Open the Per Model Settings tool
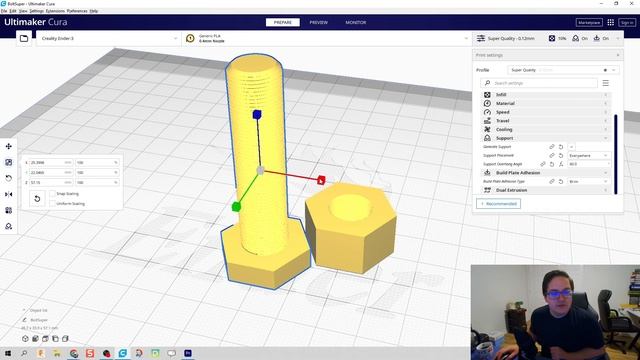The width and height of the screenshot is (640, 360). 9,210
